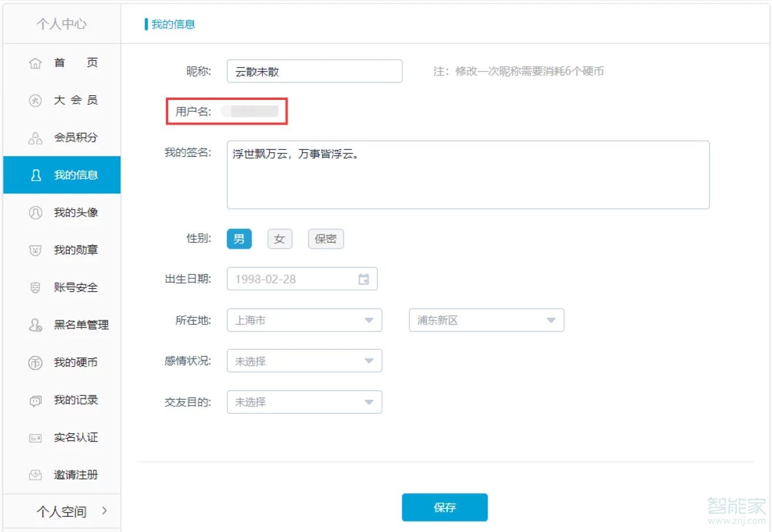Click the home icon beside 首页

click(36, 63)
